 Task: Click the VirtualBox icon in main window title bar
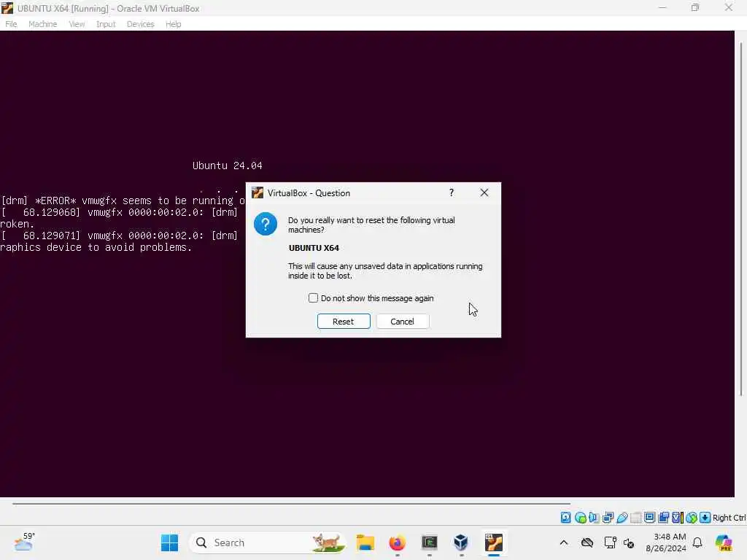7,8
